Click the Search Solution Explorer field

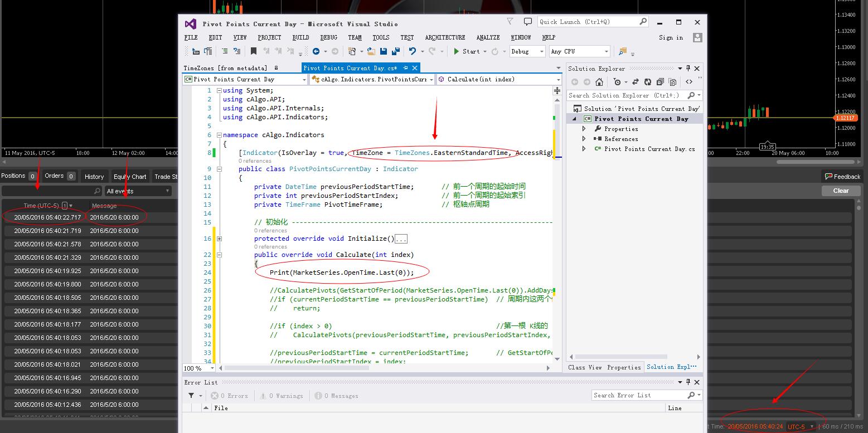634,95
